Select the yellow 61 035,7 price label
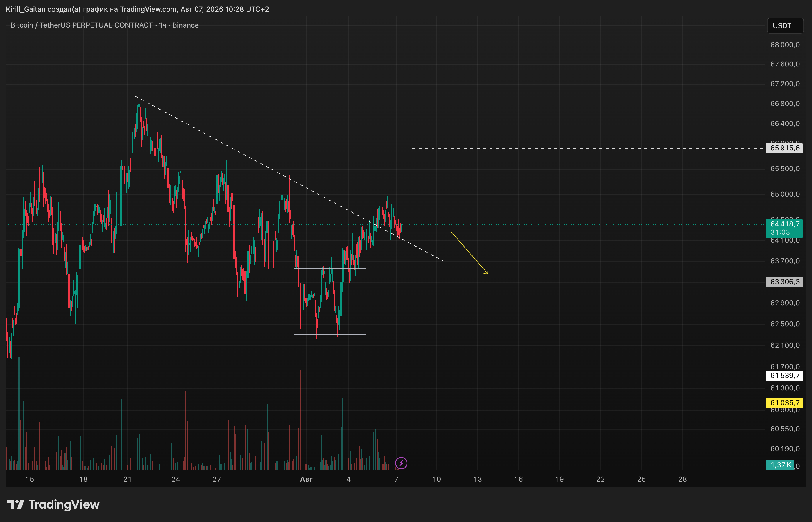This screenshot has height=522, width=812. (x=784, y=403)
